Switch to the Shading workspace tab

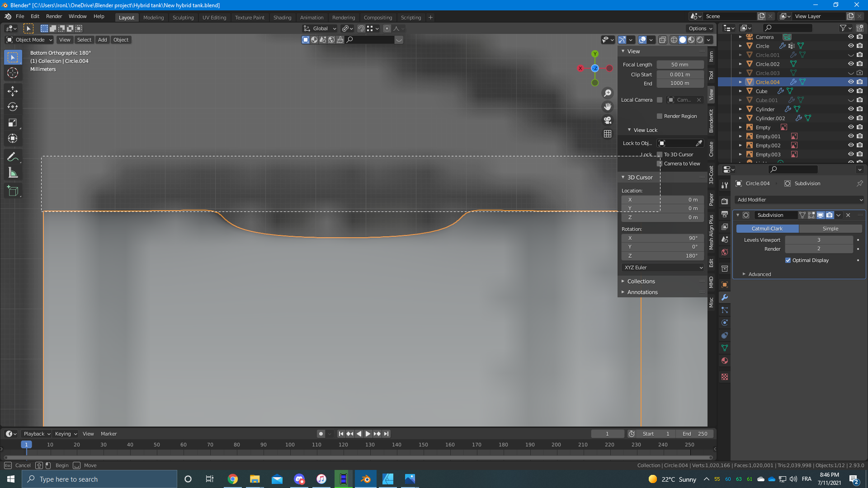tap(282, 18)
